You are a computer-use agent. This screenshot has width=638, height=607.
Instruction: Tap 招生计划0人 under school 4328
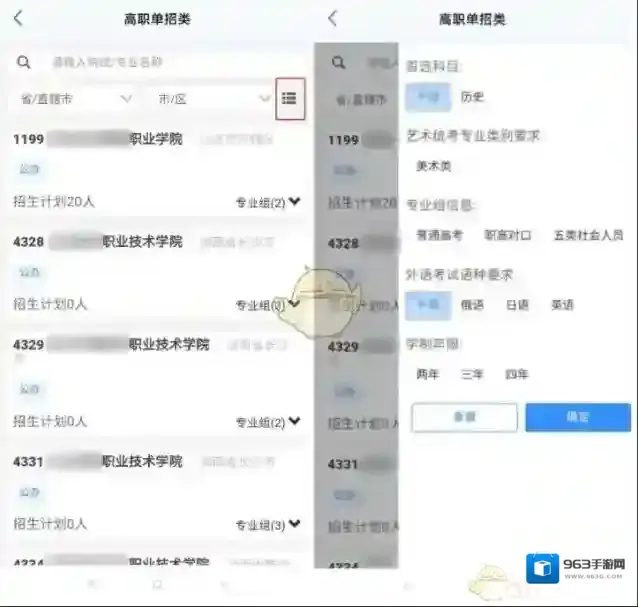pos(50,304)
